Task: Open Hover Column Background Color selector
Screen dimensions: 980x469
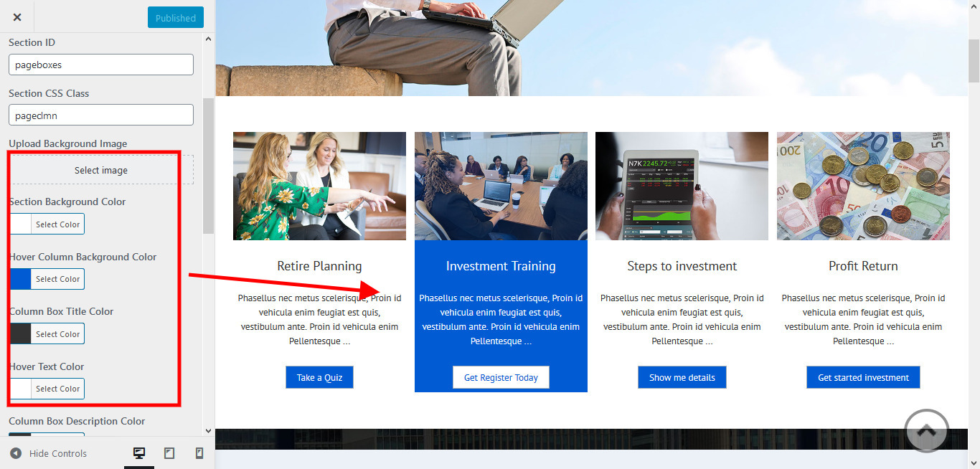Action: click(x=47, y=279)
